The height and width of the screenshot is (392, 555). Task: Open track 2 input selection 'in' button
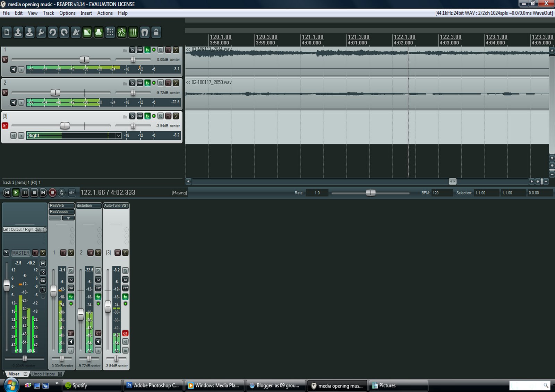pos(21,103)
